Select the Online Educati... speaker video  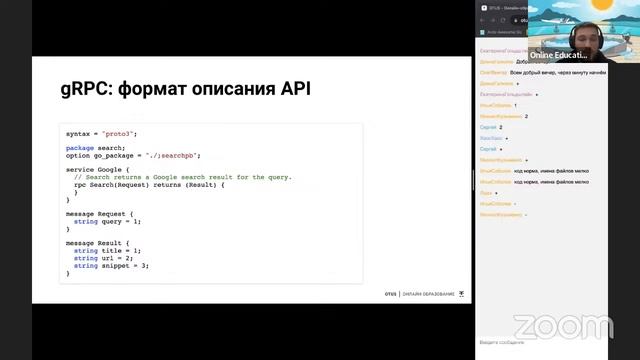coord(584,31)
